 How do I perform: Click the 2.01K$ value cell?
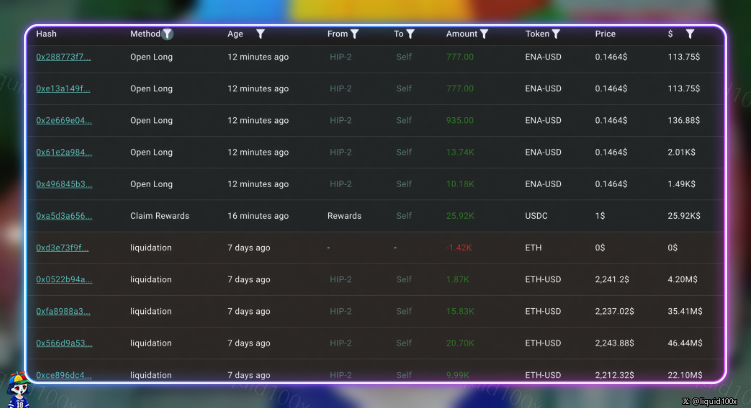[681, 152]
